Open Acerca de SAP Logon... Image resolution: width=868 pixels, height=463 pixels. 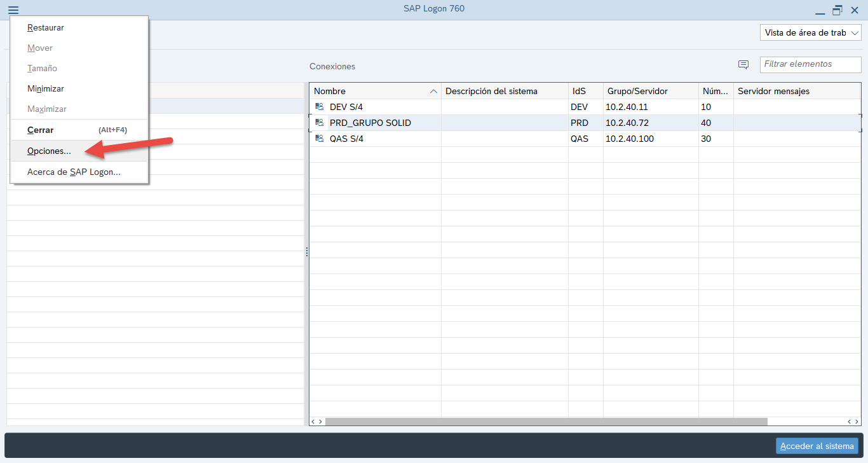point(74,172)
